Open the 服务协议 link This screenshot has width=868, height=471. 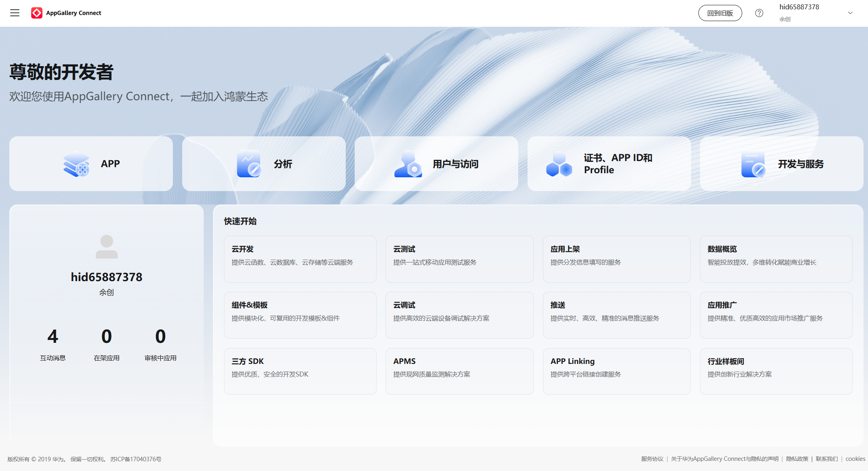(x=652, y=459)
